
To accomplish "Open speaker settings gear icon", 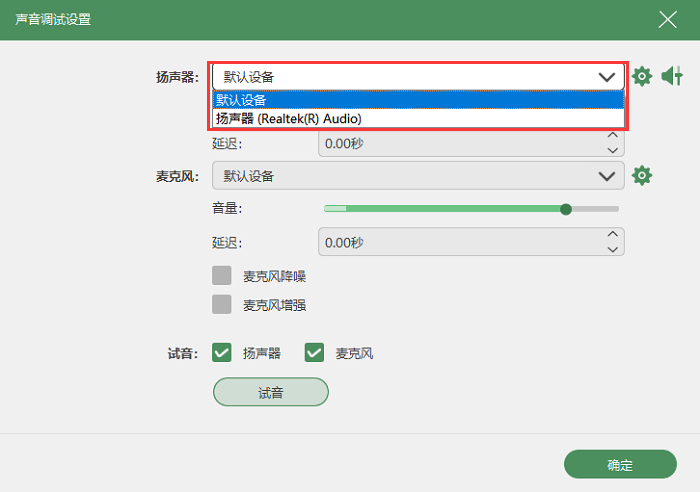I will (642, 77).
